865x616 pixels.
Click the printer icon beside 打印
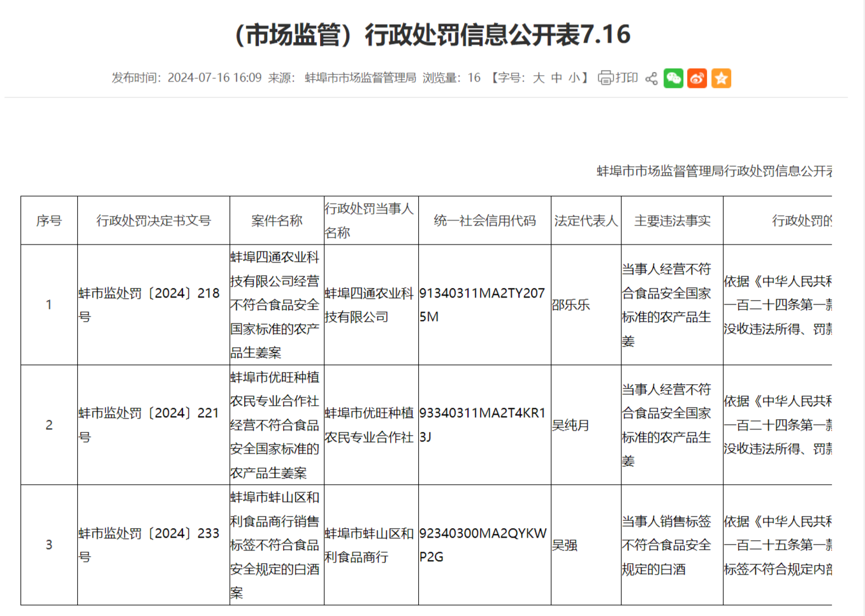606,78
